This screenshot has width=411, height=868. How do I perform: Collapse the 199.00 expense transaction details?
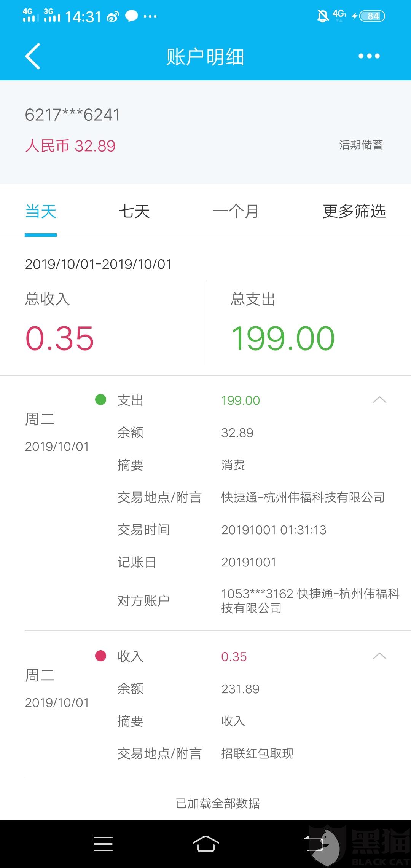pos(379,400)
